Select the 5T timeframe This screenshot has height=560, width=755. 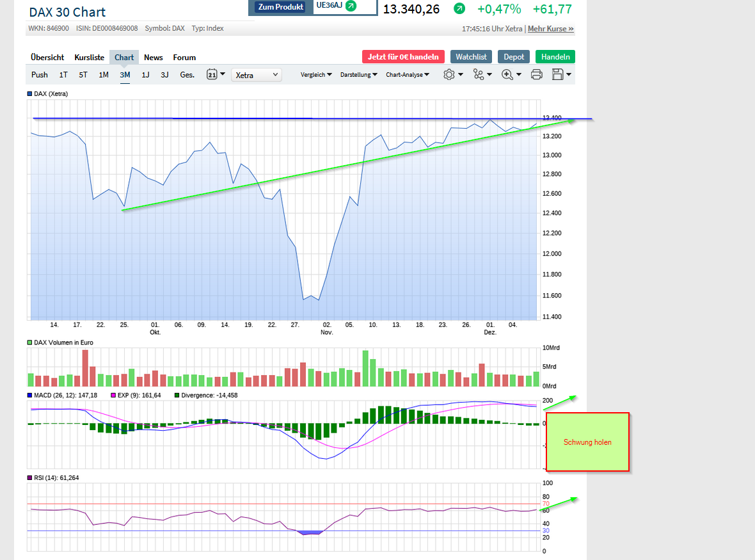tap(83, 75)
